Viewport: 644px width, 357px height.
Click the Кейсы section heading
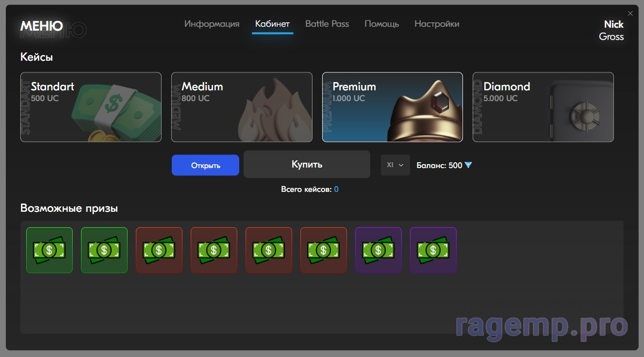click(x=36, y=57)
